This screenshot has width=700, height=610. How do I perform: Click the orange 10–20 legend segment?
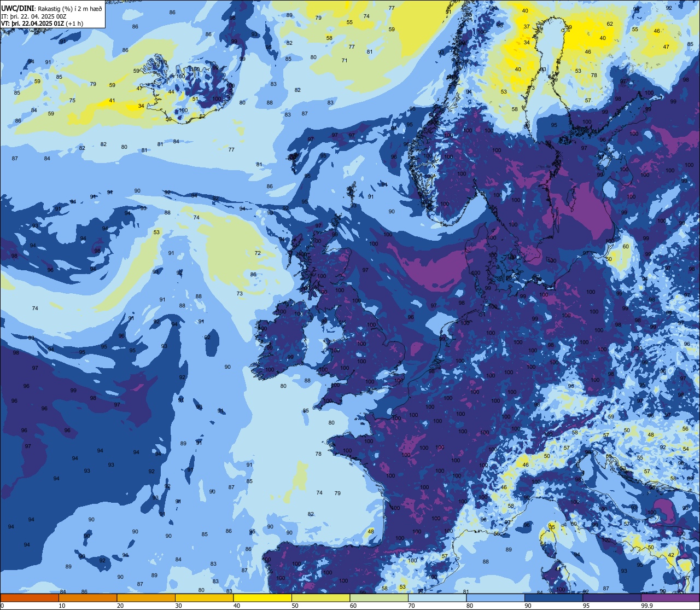pos(87,598)
